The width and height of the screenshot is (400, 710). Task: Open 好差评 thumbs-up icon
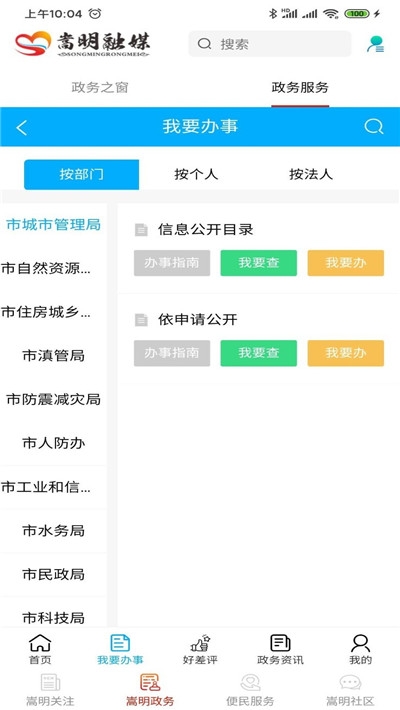200,643
